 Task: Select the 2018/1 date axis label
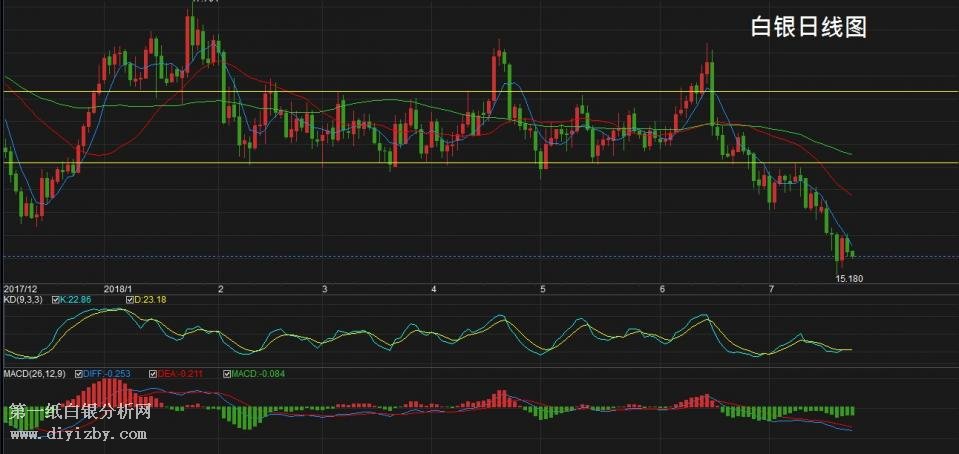[x=119, y=288]
